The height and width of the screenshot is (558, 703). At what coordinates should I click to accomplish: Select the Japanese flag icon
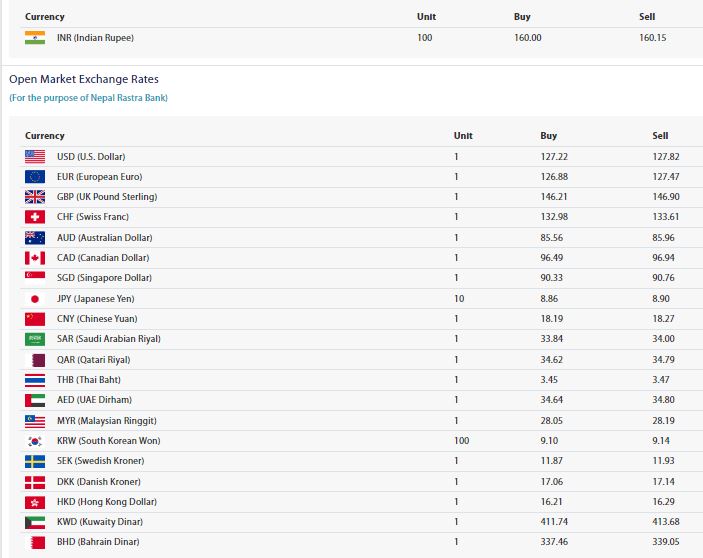[x=35, y=298]
